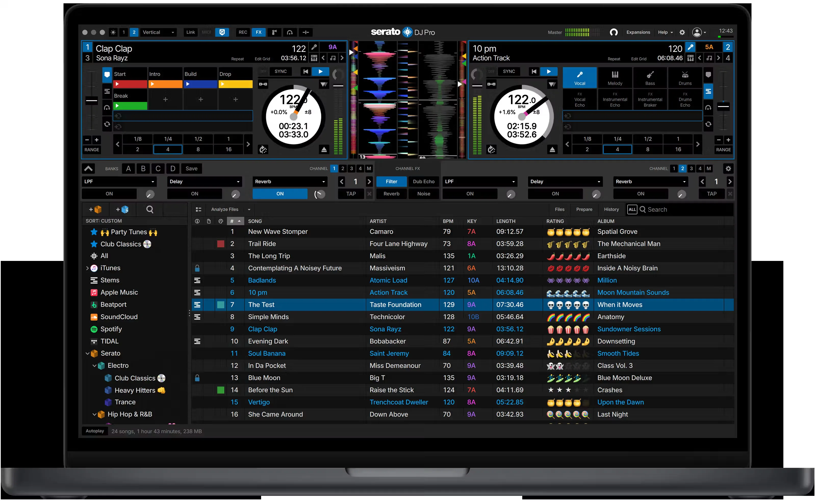Click the add crate icon

pyautogui.click(x=95, y=209)
